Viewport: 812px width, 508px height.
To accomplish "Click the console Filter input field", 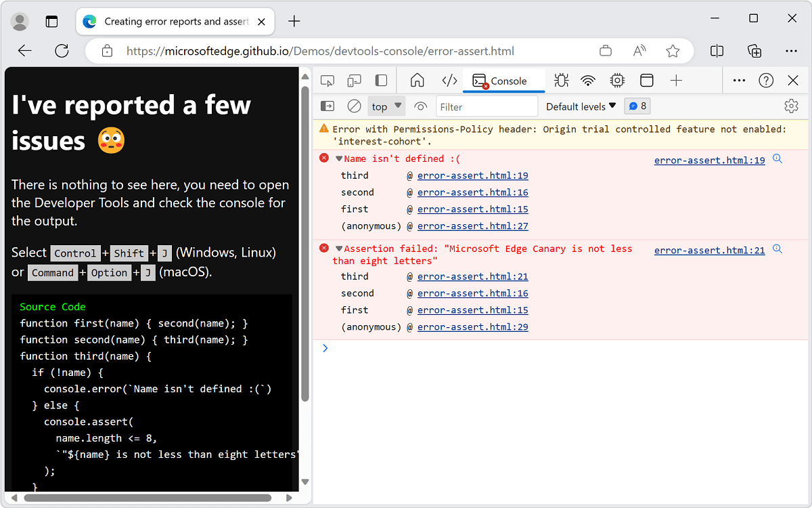I will coord(487,106).
